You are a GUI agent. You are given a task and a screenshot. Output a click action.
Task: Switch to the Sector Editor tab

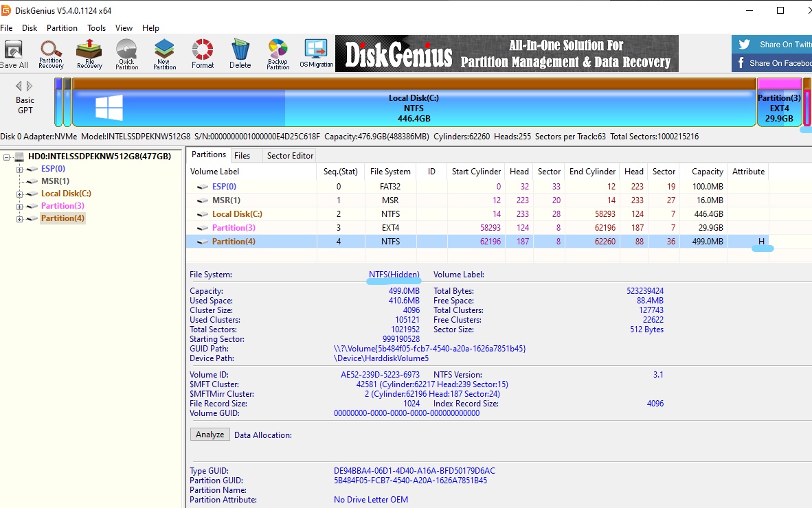[x=290, y=156]
